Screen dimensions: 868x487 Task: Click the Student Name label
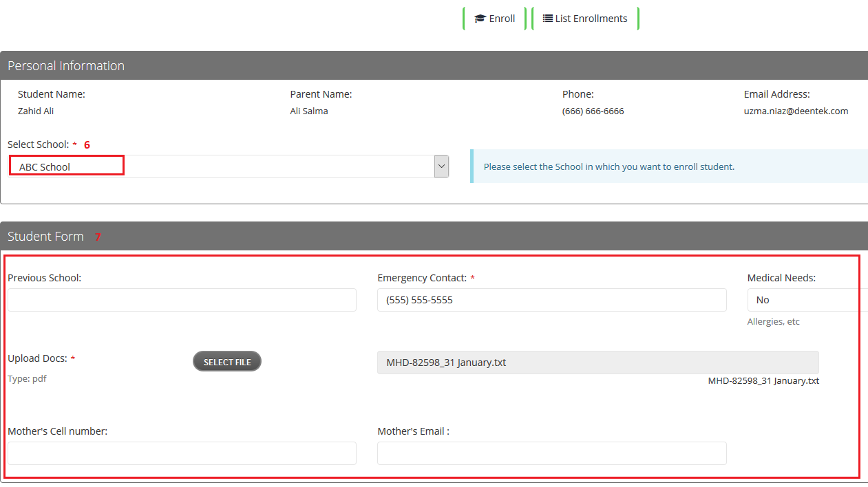point(52,94)
